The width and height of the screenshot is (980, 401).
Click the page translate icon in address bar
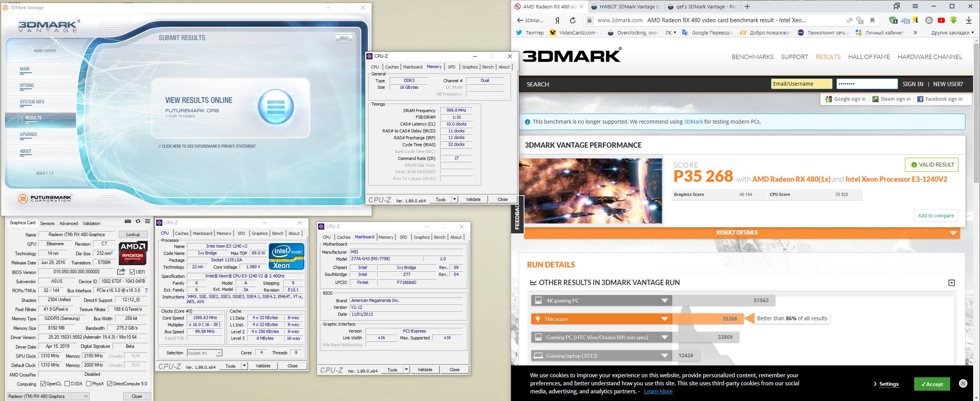[x=849, y=20]
